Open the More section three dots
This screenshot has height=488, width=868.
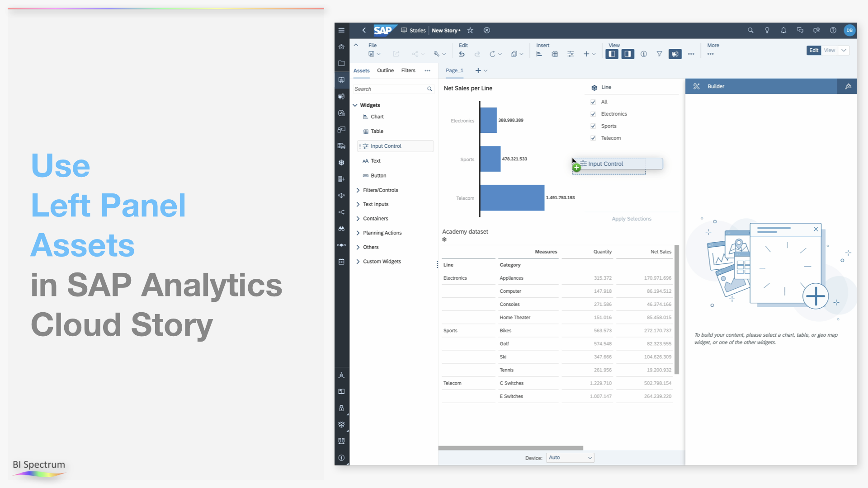[x=711, y=54]
